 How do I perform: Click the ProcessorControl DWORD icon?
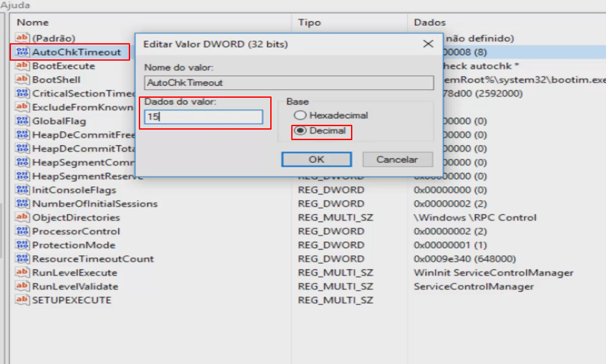pyautogui.click(x=22, y=231)
